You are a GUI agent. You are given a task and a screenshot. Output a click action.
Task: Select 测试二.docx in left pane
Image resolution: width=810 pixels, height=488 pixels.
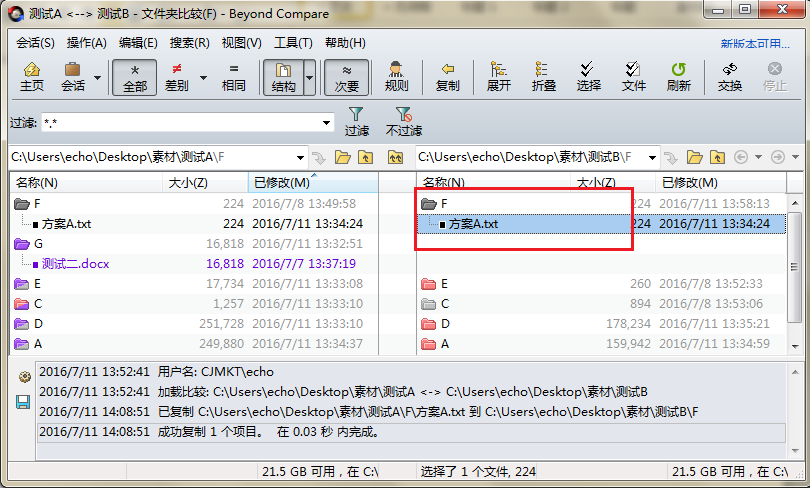click(75, 264)
